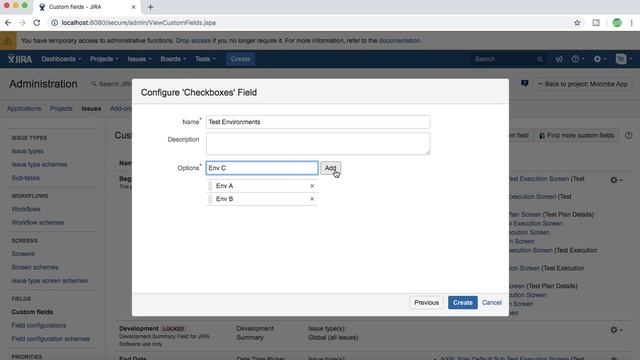
Task: Open Issue types in sidebar
Action: coord(27,151)
